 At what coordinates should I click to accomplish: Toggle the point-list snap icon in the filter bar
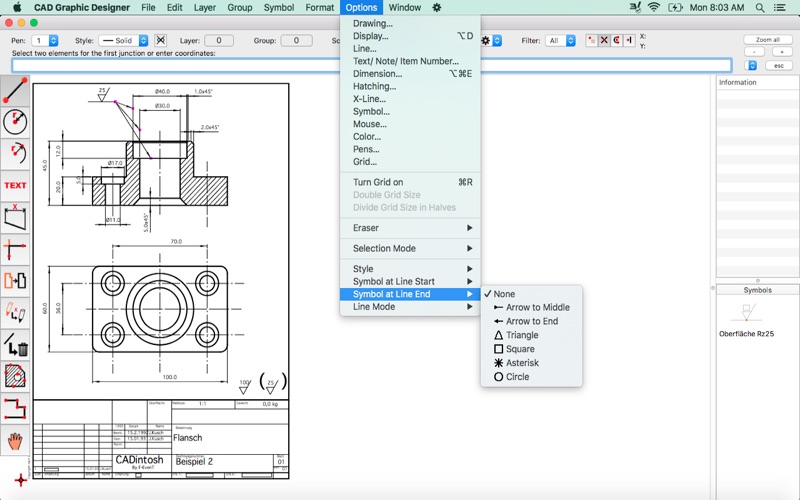pyautogui.click(x=591, y=40)
